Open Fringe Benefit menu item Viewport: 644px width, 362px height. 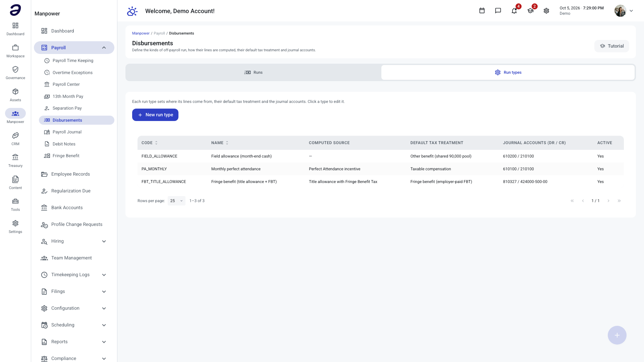(76, 156)
